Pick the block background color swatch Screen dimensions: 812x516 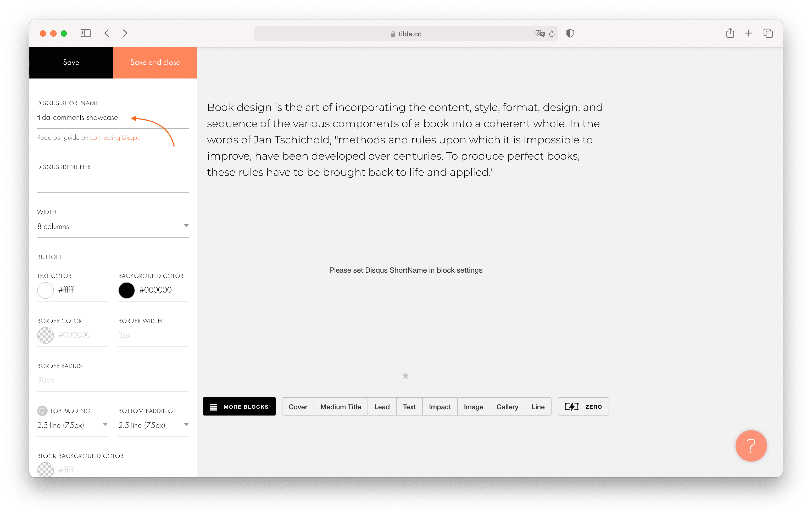[x=46, y=470]
